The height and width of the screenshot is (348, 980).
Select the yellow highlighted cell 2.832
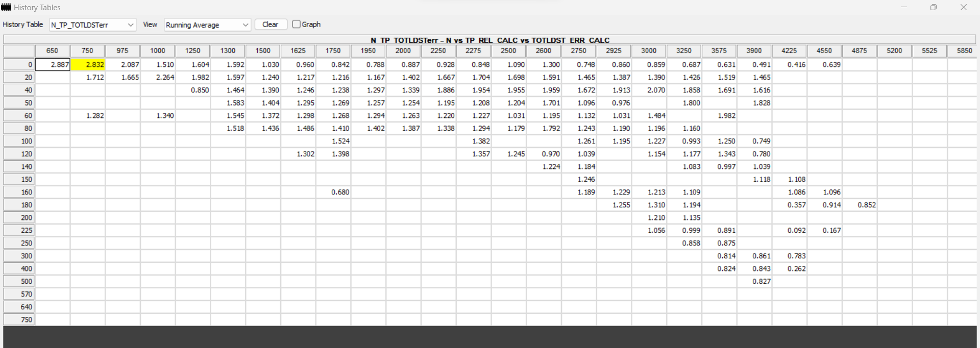[x=88, y=65]
